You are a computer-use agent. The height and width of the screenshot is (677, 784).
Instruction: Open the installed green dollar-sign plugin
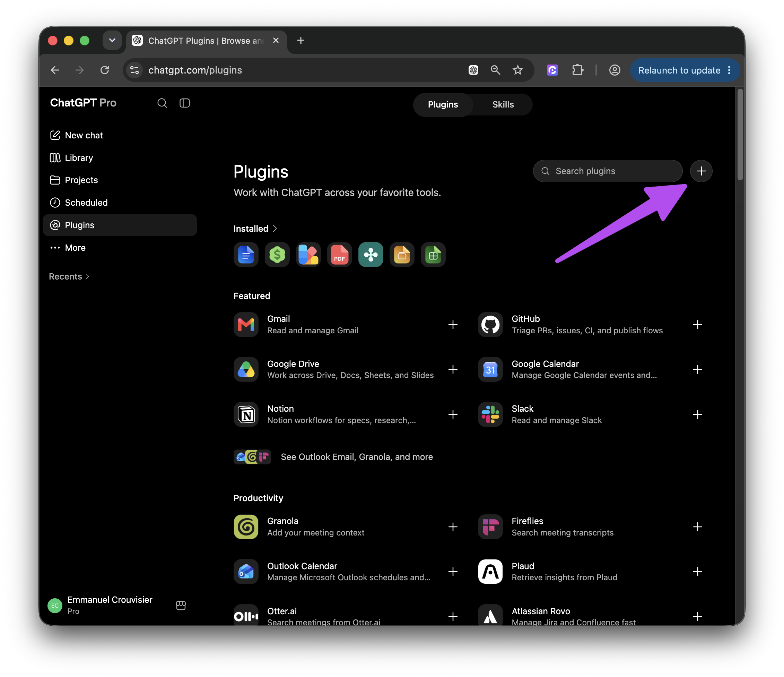(x=277, y=255)
